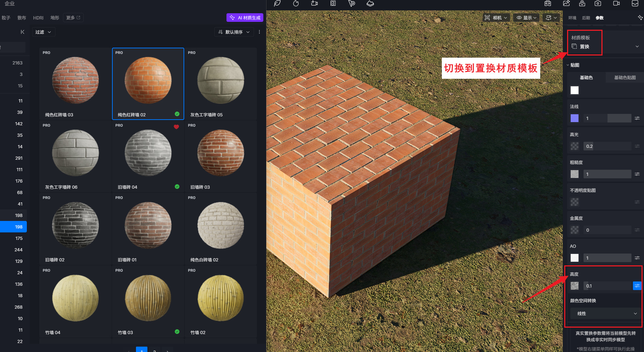Image resolution: width=644 pixels, height=352 pixels.
Task: Toggle the 粗糙度 roughness settings button
Action: click(x=637, y=174)
